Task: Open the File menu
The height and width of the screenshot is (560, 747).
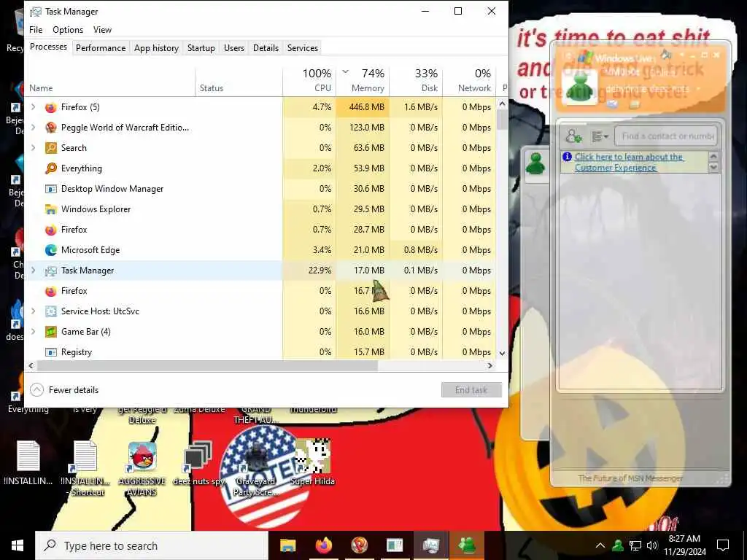Action: coord(36,29)
